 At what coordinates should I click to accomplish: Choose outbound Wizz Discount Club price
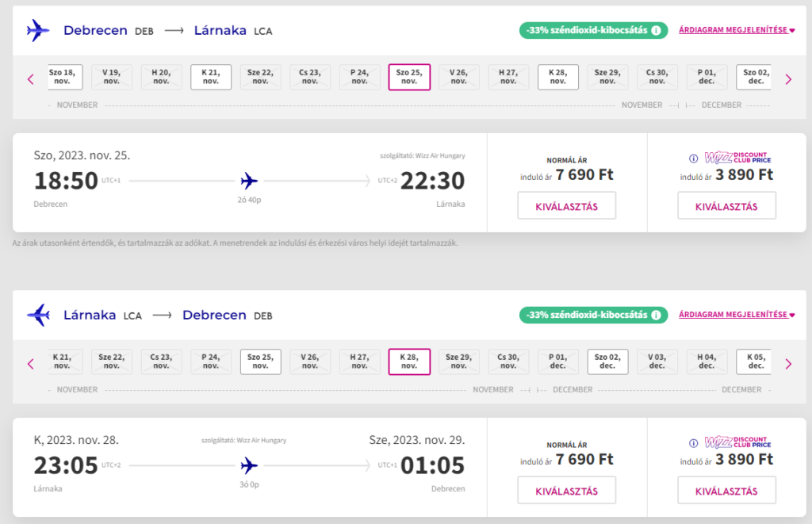[x=726, y=207]
